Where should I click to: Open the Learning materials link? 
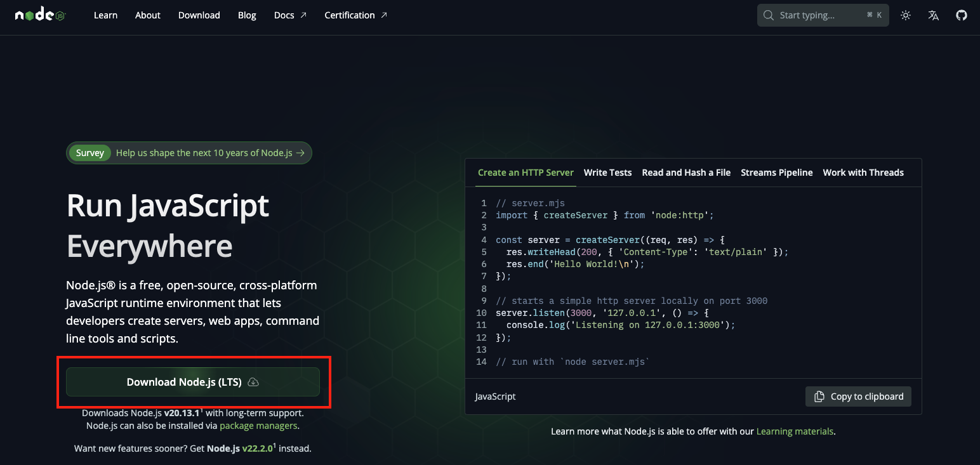[x=795, y=431]
